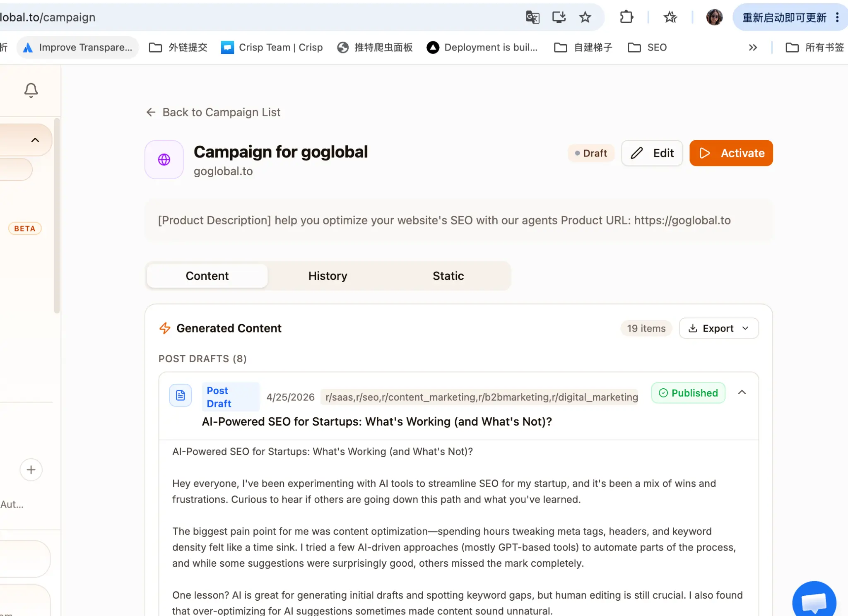Edit the campaign
This screenshot has width=848, height=616.
coord(652,153)
